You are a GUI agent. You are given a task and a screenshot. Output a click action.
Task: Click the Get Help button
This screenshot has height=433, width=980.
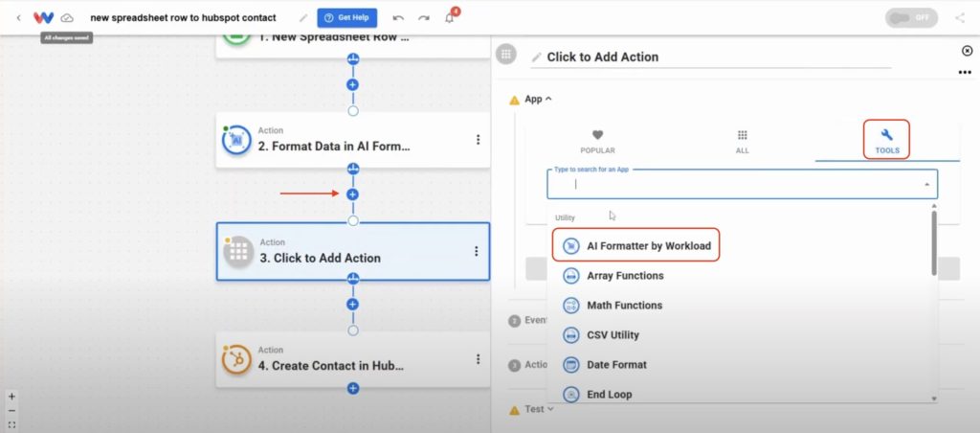pos(346,17)
